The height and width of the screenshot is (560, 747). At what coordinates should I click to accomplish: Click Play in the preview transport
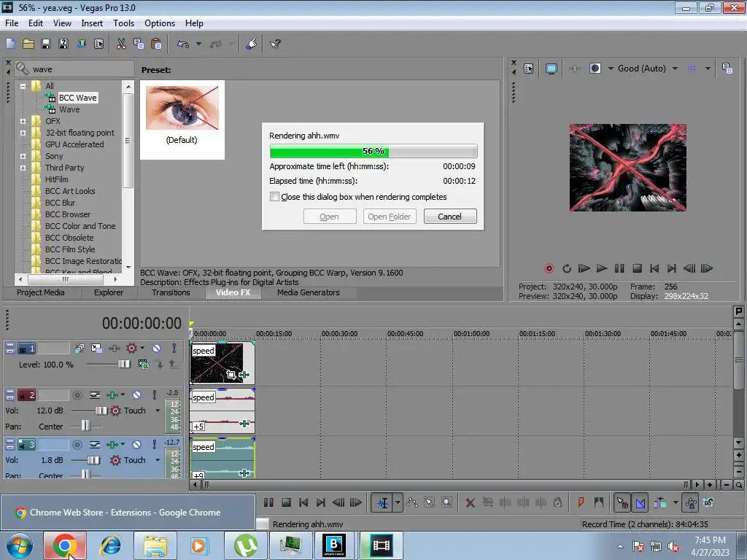pos(602,268)
